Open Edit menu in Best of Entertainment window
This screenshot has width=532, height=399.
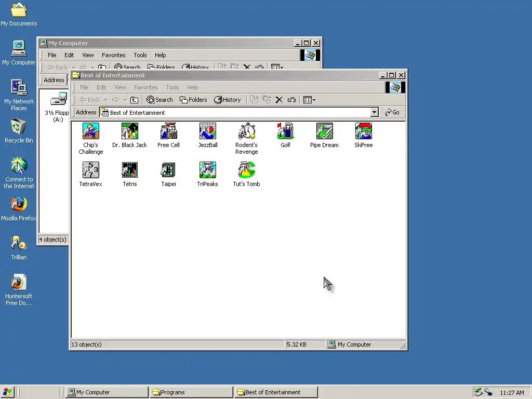click(x=101, y=87)
